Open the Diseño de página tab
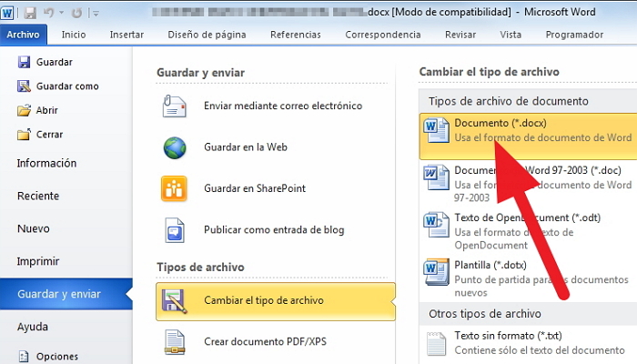Screen dimensions: 637x364 207,35
